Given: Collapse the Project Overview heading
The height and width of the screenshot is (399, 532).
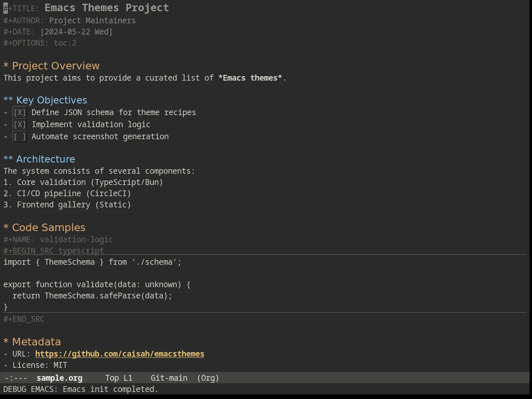Looking at the screenshot, I should (x=56, y=66).
